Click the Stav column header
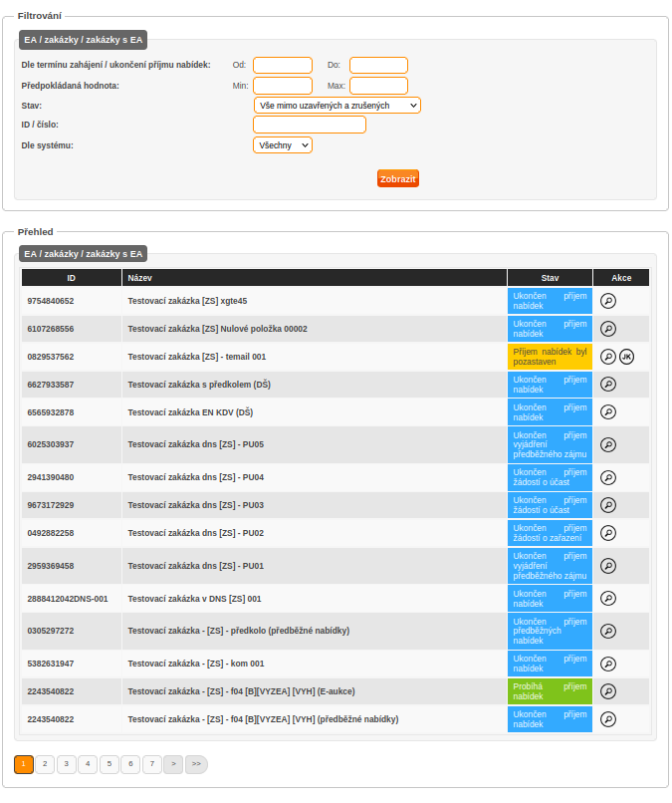672x803 pixels. pyautogui.click(x=550, y=278)
